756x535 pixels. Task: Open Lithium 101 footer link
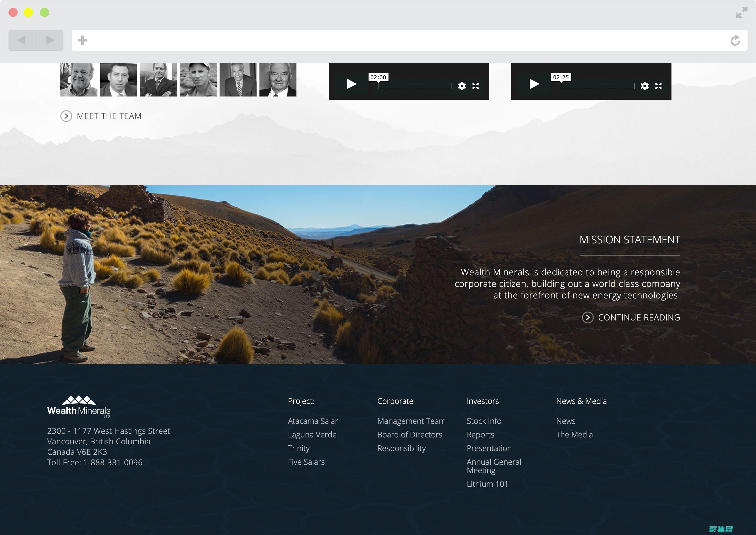(487, 484)
